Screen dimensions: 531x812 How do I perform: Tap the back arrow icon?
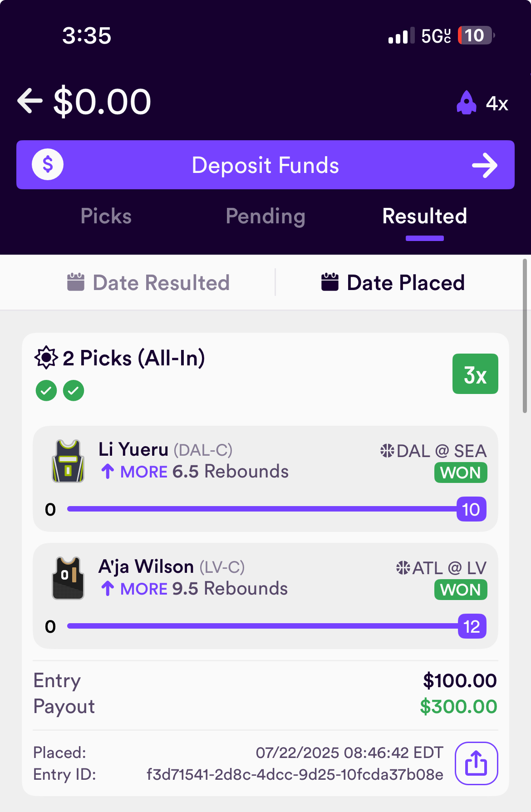30,101
